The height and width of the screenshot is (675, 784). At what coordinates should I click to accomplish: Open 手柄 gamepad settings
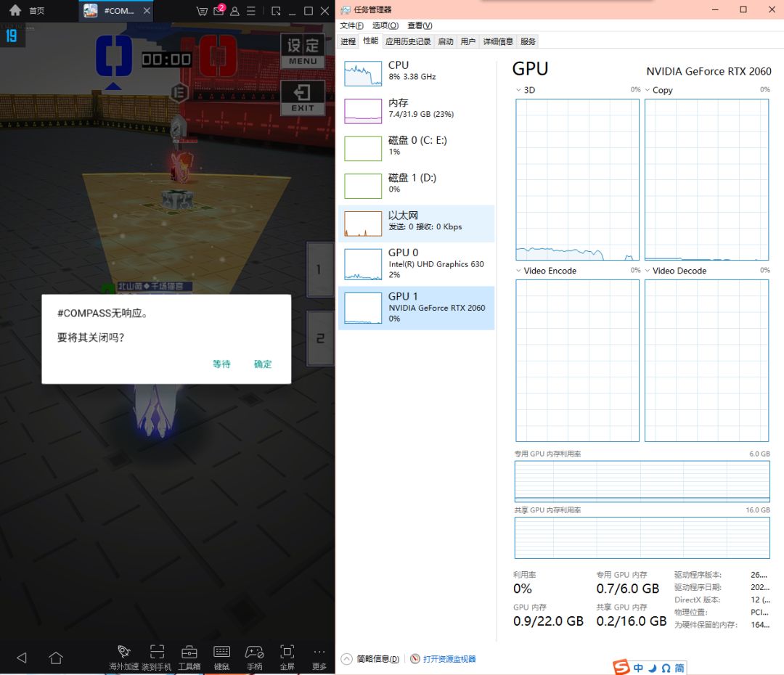(254, 658)
